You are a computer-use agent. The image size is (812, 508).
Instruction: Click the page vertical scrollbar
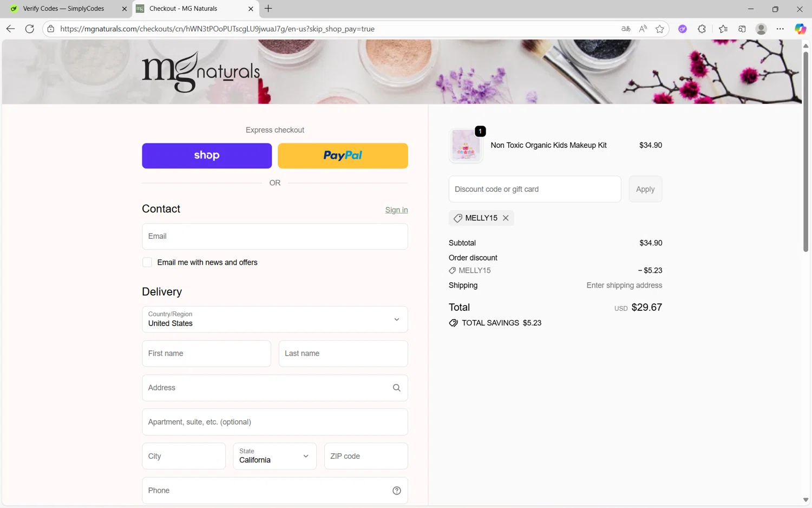(x=806, y=152)
